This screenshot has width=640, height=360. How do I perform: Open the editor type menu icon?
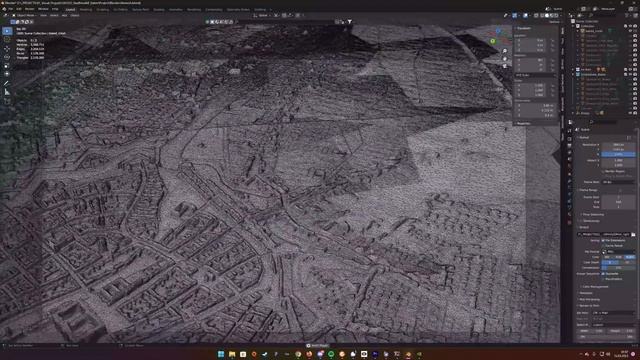click(x=6, y=16)
